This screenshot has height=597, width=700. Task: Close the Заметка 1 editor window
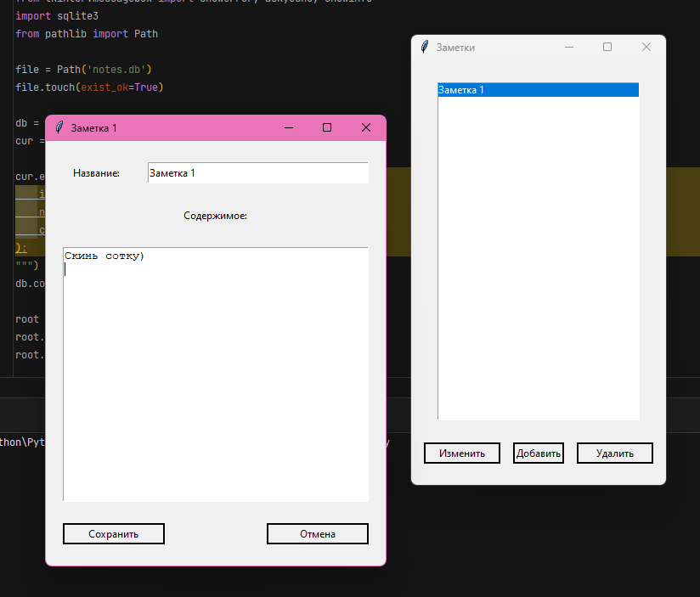[x=366, y=127]
